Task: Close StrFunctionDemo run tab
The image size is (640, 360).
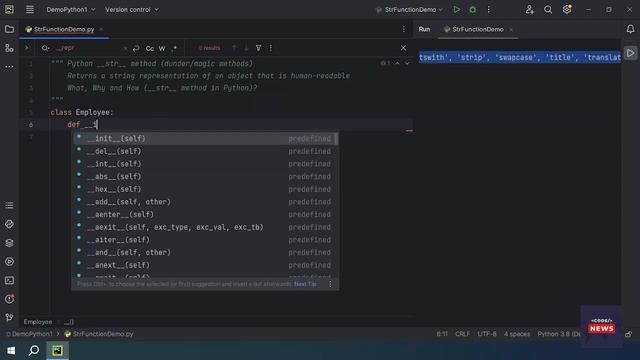Action: 511,29
